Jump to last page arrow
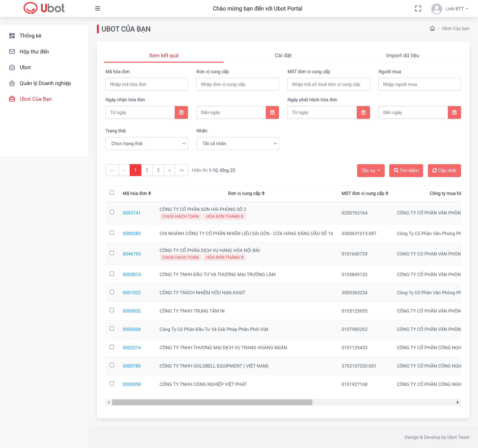This screenshot has height=448, width=478. click(x=182, y=170)
